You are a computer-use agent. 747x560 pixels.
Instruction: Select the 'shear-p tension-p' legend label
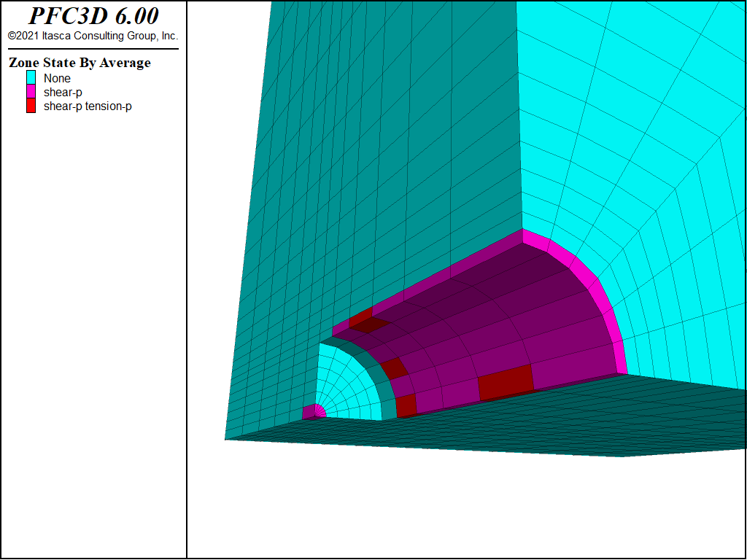[x=88, y=106]
